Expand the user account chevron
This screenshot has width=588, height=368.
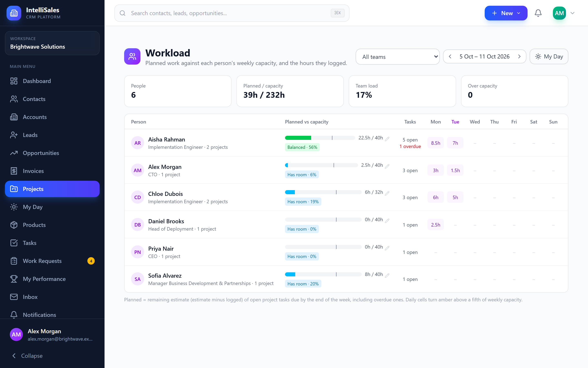coord(572,13)
